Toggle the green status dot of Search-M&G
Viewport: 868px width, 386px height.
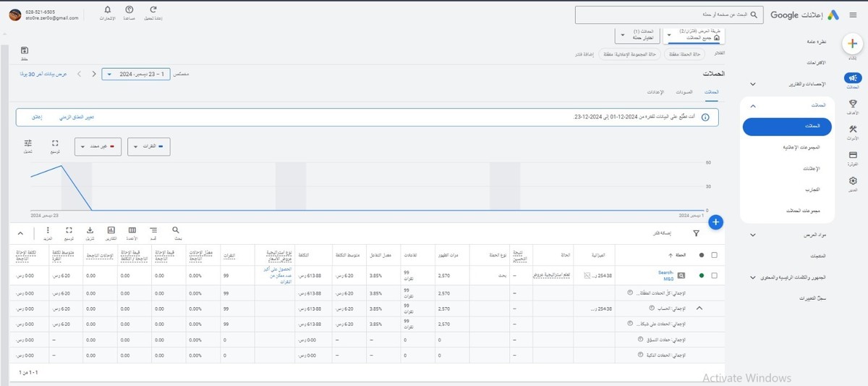(701, 275)
